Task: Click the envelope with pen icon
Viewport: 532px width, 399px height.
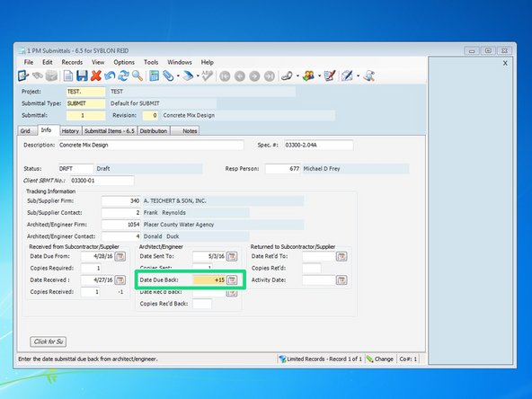Action: 347,75
